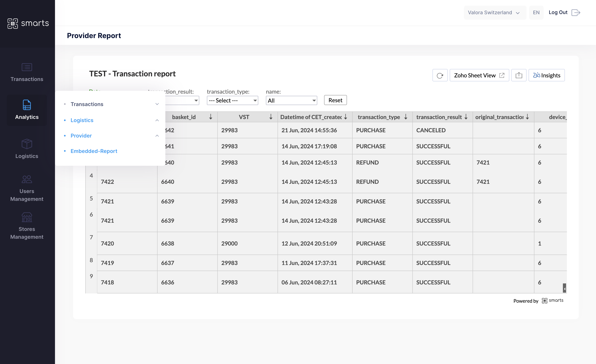Click the Provider Report page heading
The image size is (596, 364).
tap(94, 35)
